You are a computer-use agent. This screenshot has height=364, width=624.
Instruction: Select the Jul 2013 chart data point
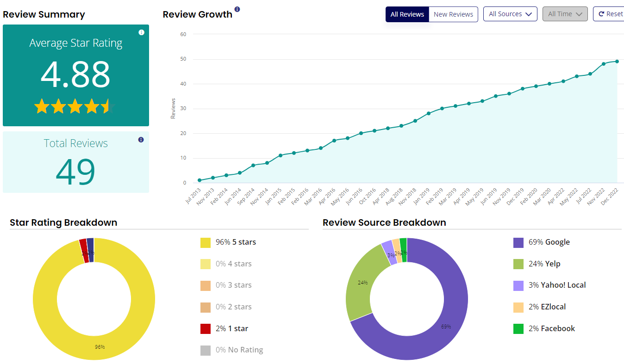[200, 180]
